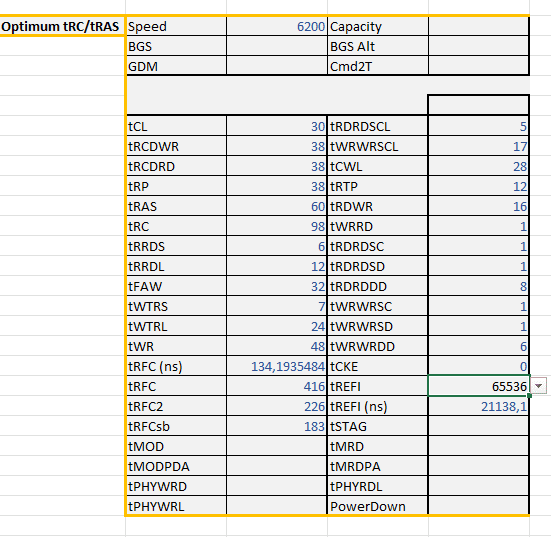Viewport: 551px width, 537px height.
Task: Click the Optimum tRC/tRAS header cell
Action: tap(62, 26)
